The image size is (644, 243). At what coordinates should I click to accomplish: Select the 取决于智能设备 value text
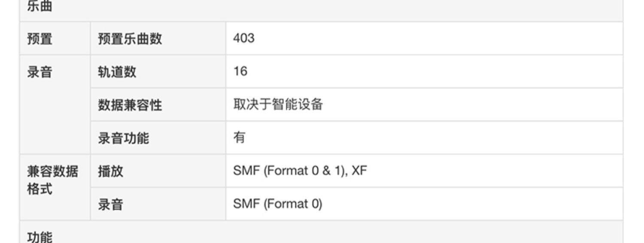coord(278,104)
